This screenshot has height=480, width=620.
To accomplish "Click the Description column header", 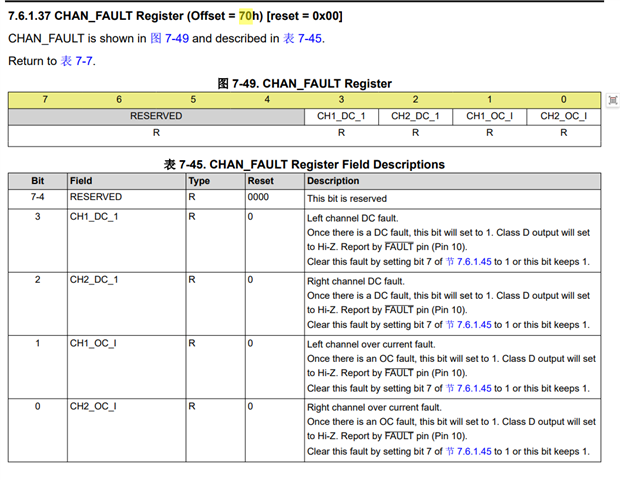I will coord(453,181).
